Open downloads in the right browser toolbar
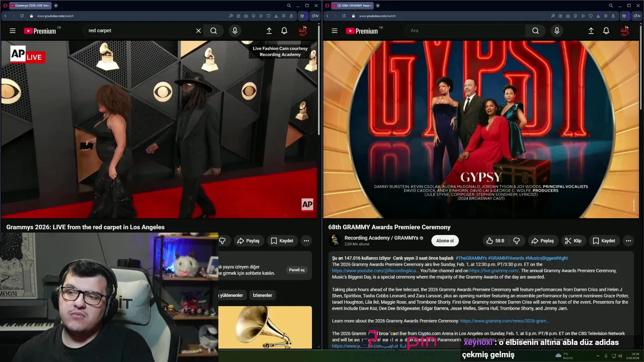This screenshot has height=362, width=644. [598, 16]
